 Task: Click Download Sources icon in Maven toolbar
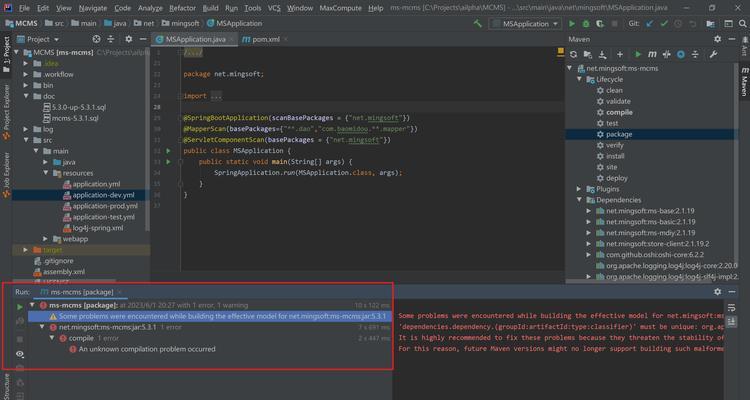[x=603, y=55]
